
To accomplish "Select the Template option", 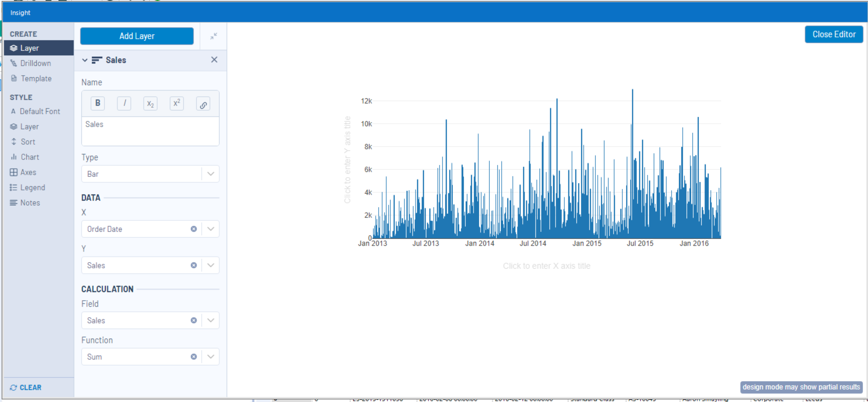I will (35, 78).
